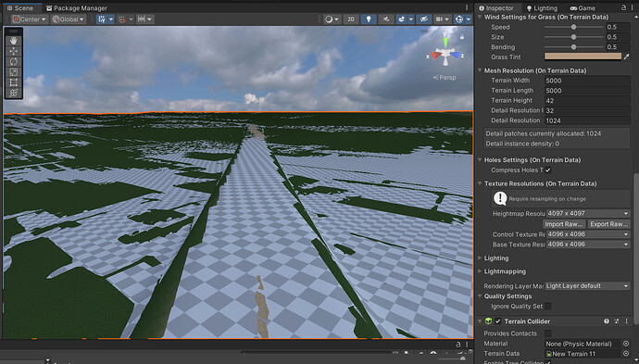Select the Hand view tool
The width and height of the screenshot is (639, 364).
click(x=14, y=41)
